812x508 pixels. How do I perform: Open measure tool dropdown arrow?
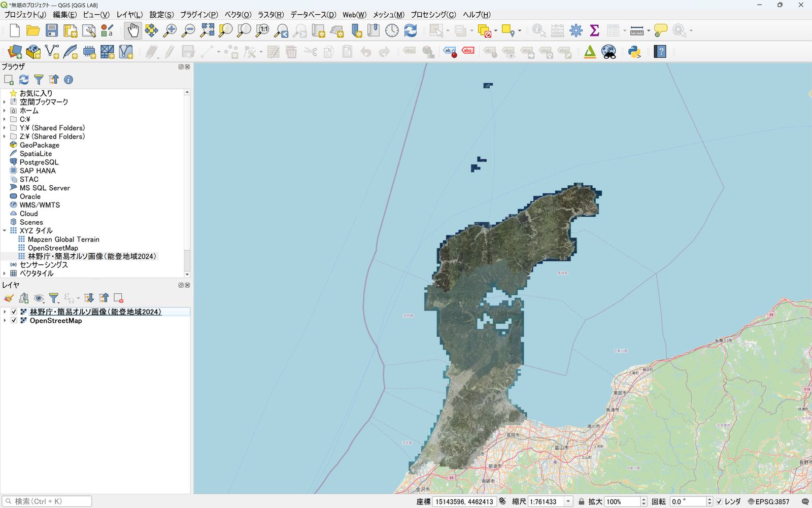649,30
